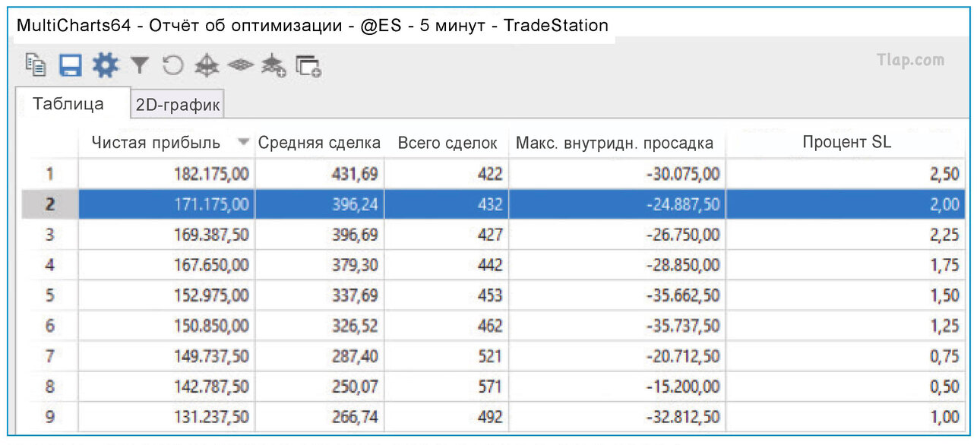Image resolution: width=980 pixels, height=445 pixels.
Task: Click average trade cell 396,69
Action: click(x=320, y=235)
